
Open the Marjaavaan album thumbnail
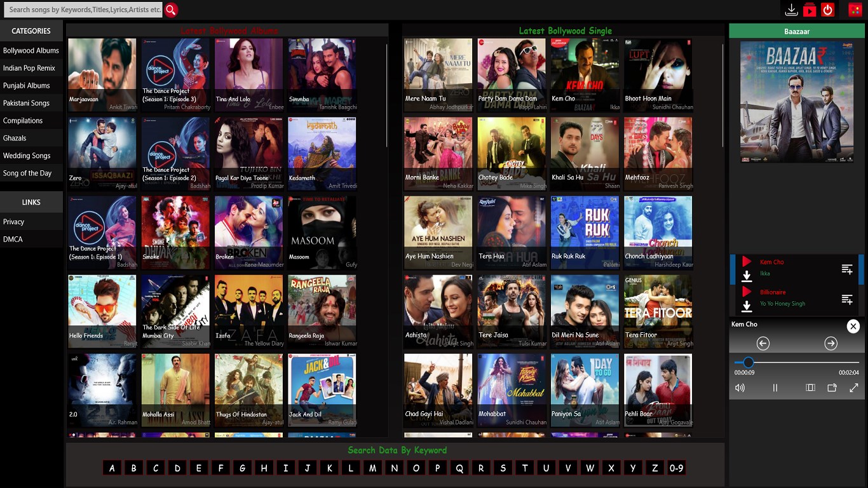coord(102,75)
